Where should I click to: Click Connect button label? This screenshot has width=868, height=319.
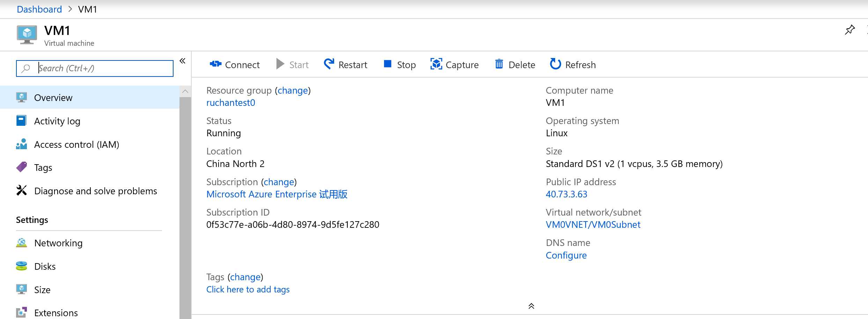[x=242, y=65]
